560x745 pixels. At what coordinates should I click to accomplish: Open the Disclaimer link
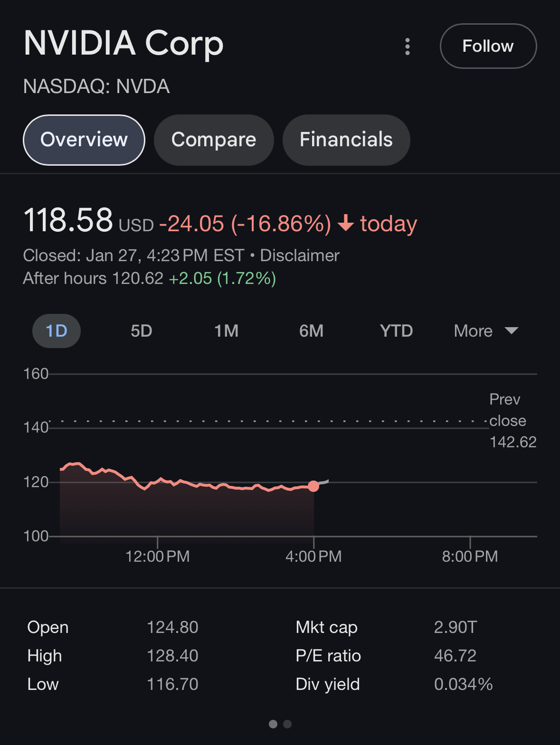300,255
